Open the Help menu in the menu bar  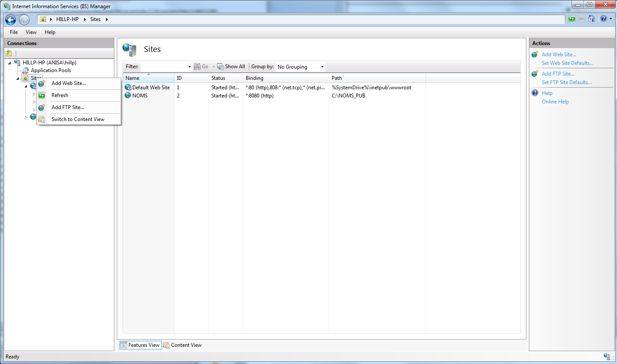[x=50, y=32]
